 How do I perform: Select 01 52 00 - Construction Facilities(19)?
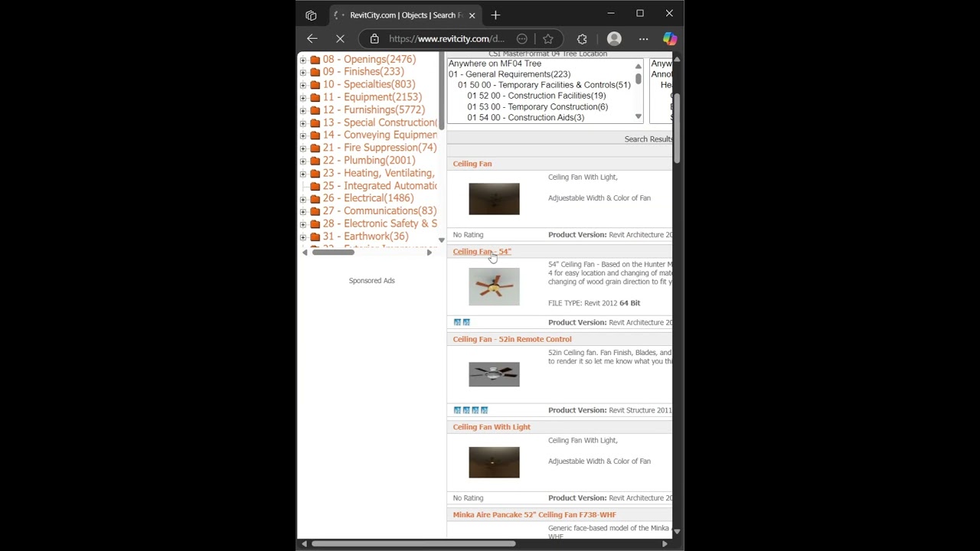537,96
